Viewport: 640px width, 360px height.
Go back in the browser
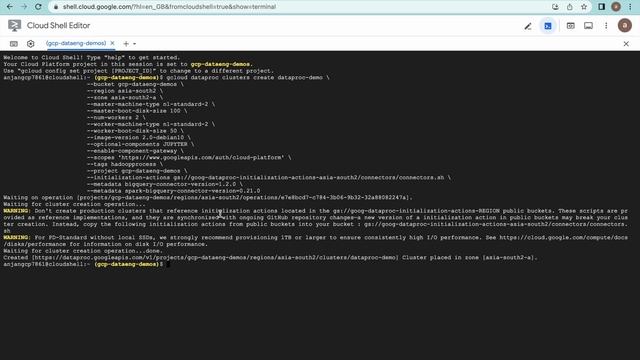10,7
